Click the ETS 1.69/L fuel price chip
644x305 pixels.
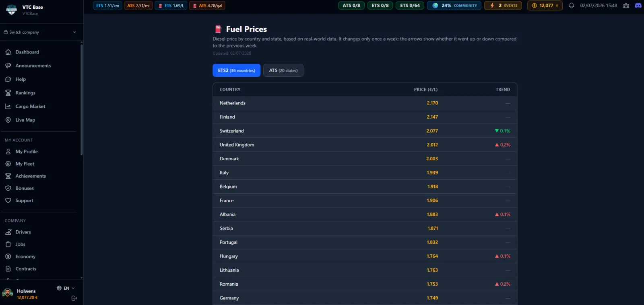[171, 6]
